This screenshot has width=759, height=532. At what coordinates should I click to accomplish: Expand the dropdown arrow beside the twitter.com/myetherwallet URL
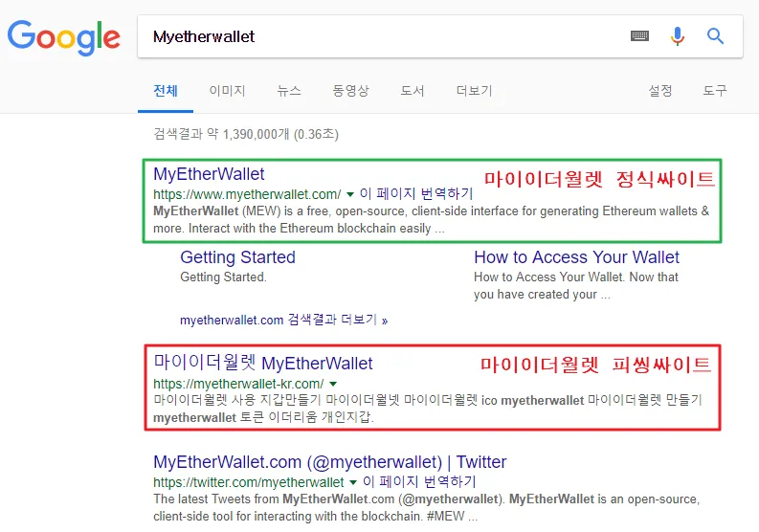point(353,482)
